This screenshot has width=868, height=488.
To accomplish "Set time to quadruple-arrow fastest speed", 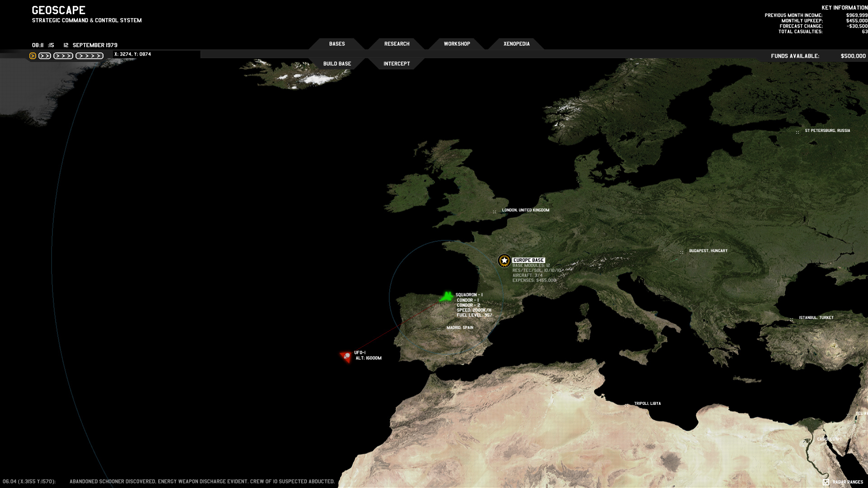I will 90,56.
